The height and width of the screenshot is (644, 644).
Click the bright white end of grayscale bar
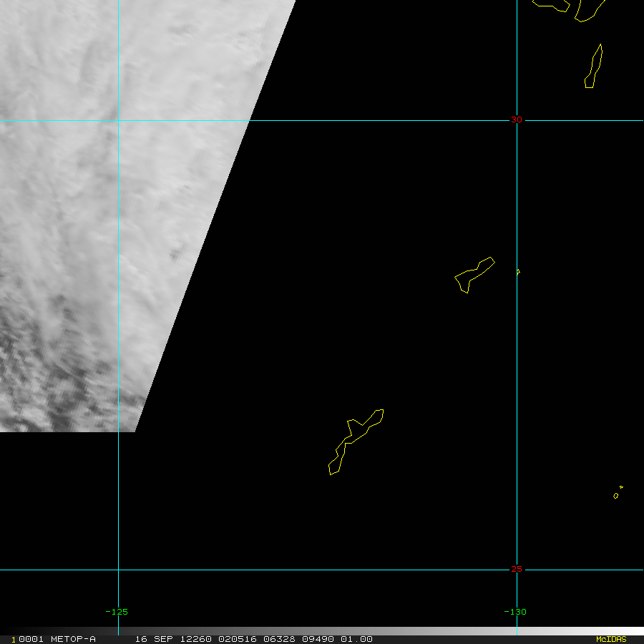[630, 631]
